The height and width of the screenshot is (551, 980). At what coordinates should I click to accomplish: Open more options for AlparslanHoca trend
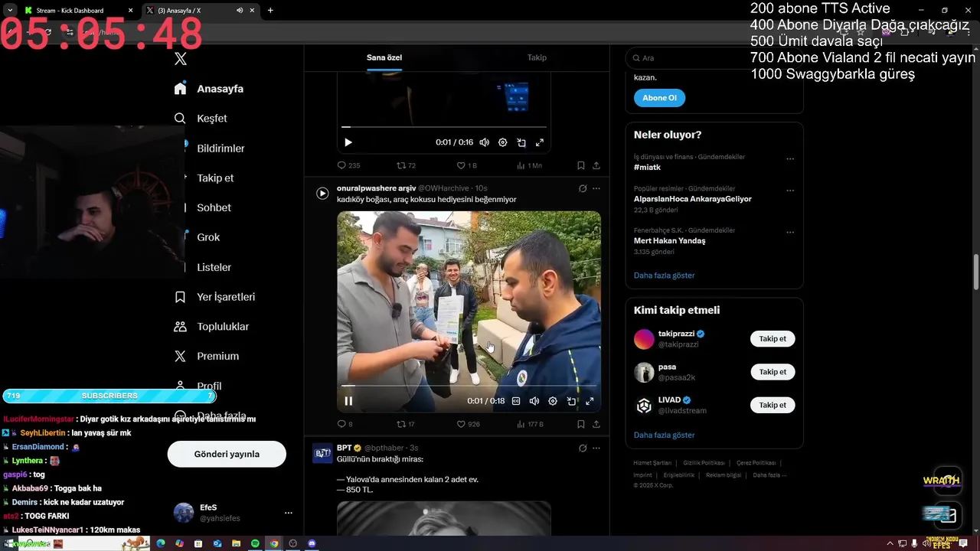point(790,191)
